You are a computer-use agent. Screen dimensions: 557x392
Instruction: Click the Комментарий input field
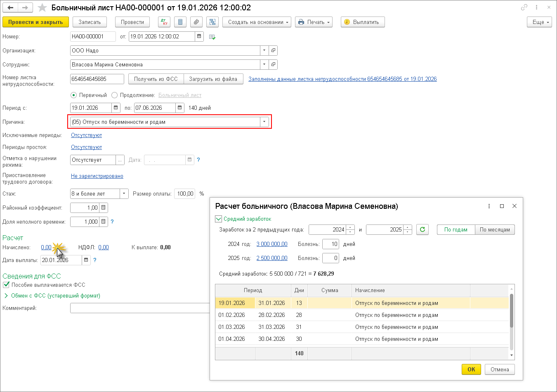(140, 308)
